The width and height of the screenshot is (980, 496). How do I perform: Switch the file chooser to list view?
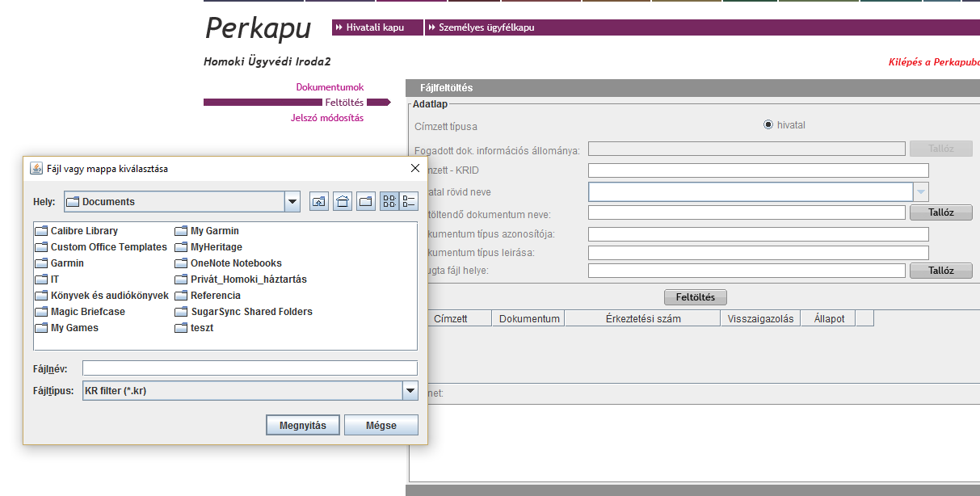point(389,202)
